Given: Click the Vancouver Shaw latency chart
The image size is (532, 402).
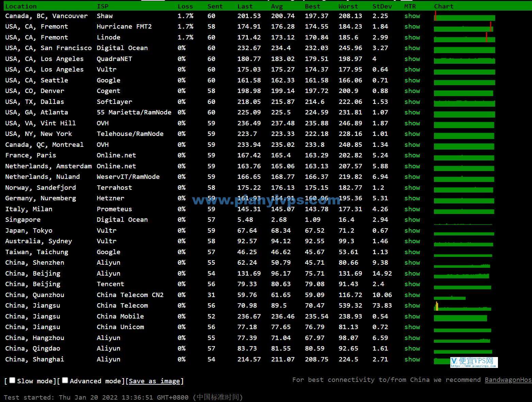Looking at the screenshot, I should tap(464, 16).
